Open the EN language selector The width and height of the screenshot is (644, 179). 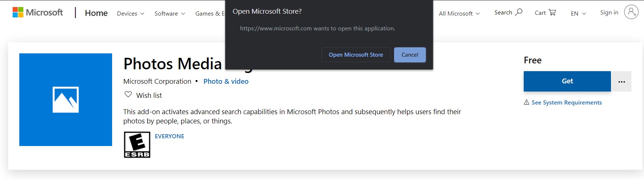(x=578, y=14)
